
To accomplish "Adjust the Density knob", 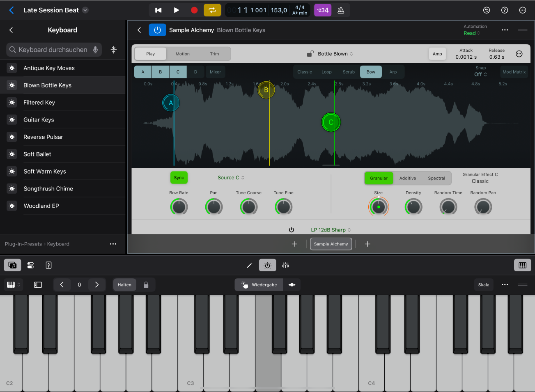I will (x=413, y=207).
